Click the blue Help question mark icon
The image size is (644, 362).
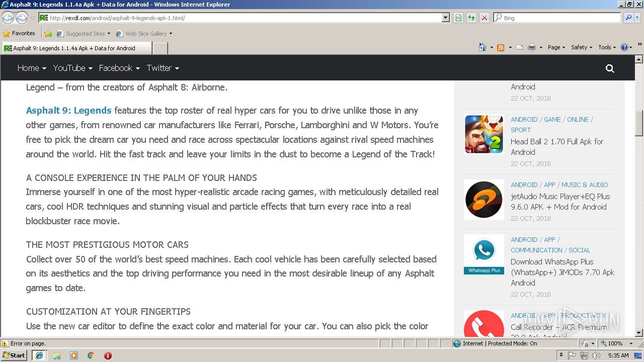pos(624,47)
